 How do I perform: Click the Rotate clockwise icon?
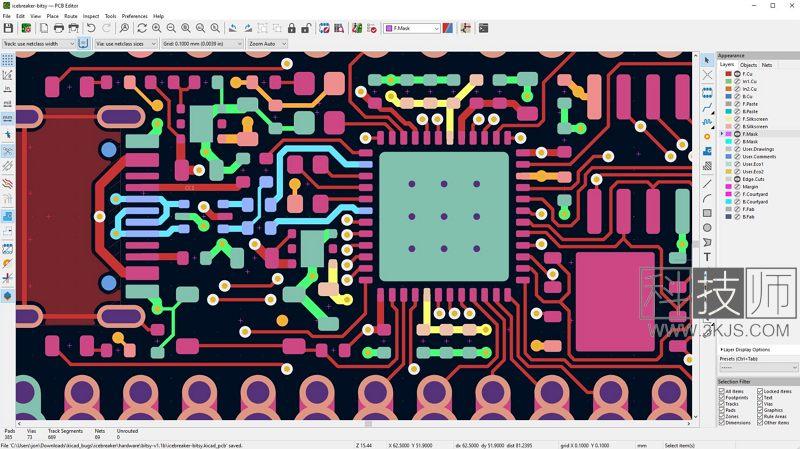(x=247, y=29)
